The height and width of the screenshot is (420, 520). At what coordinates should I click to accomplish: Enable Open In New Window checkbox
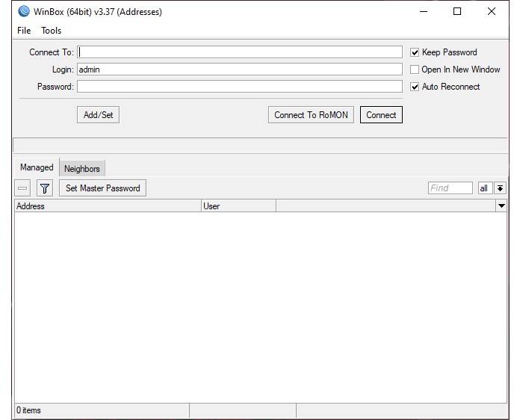(415, 70)
